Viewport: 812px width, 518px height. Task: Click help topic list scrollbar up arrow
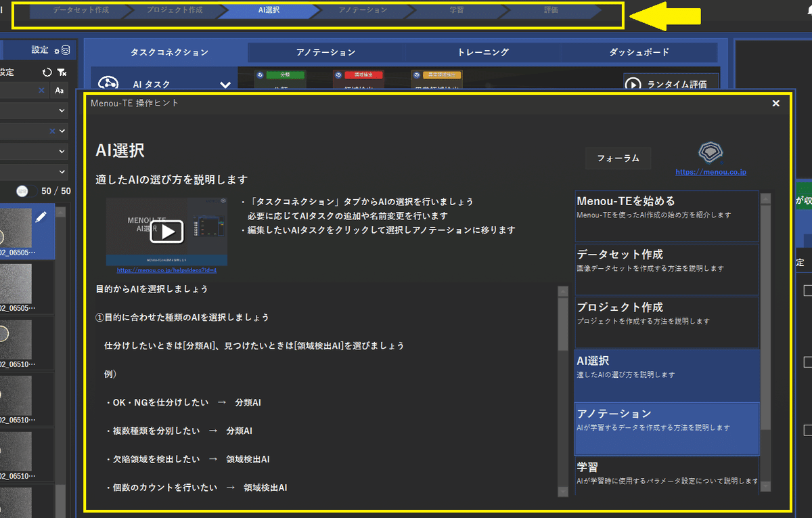click(x=765, y=199)
